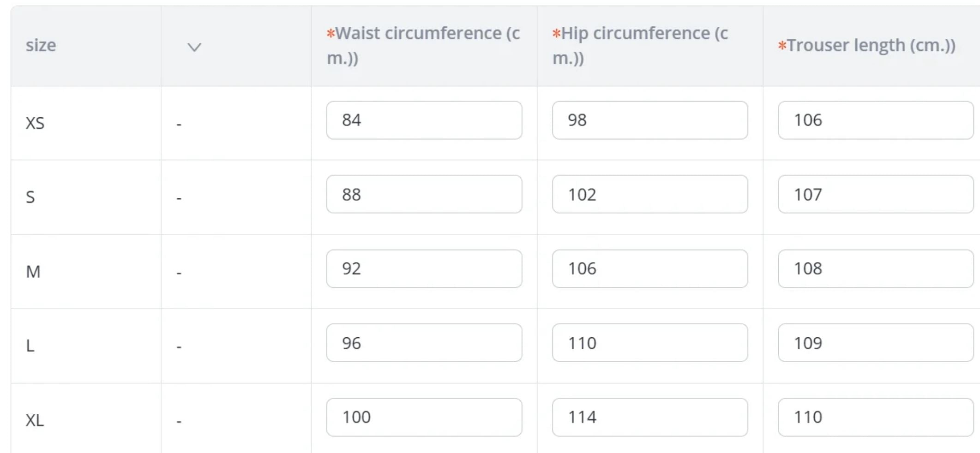Edit the L trouser length value 109
The height and width of the screenshot is (453, 980).
[x=875, y=343]
